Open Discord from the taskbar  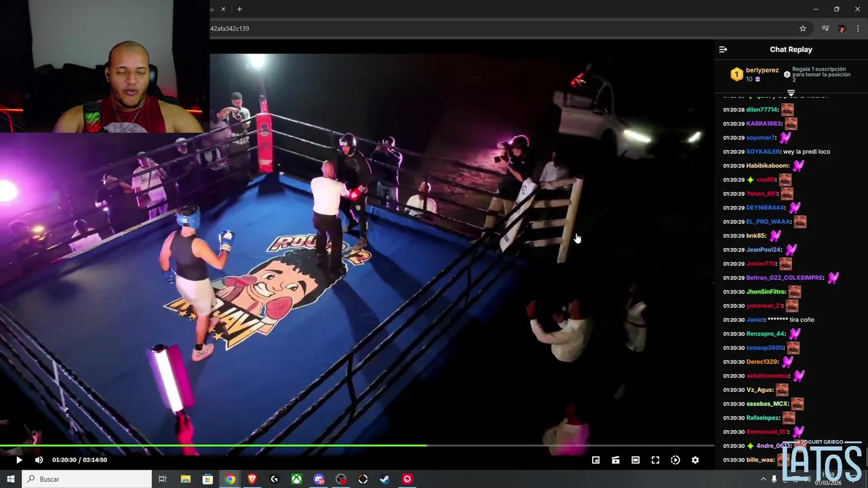pos(319,479)
